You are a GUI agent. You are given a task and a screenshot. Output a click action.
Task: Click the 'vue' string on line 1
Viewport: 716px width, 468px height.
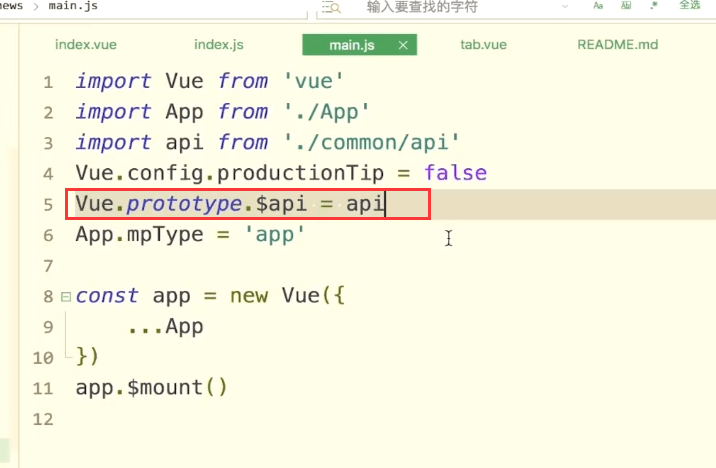pyautogui.click(x=313, y=81)
